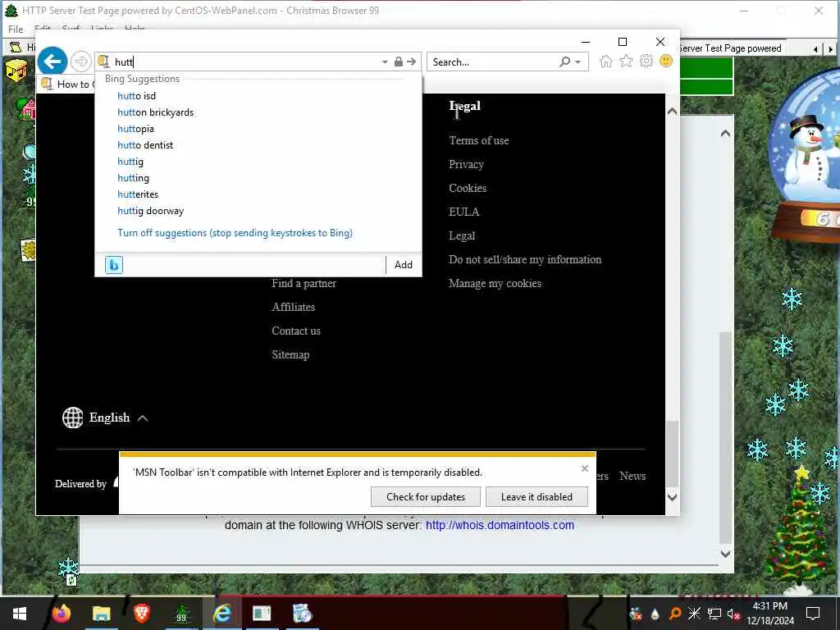
Task: Open Find a partner link
Action: [x=304, y=283]
